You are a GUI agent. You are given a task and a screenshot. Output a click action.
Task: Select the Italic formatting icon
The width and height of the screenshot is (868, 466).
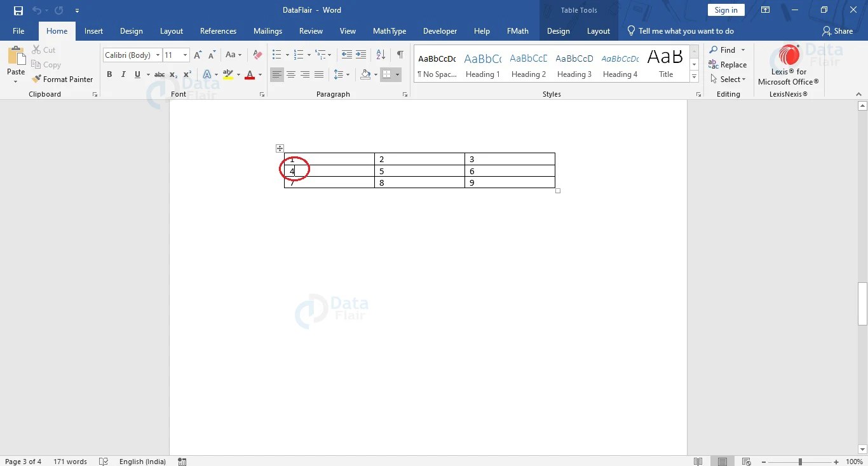click(x=123, y=74)
